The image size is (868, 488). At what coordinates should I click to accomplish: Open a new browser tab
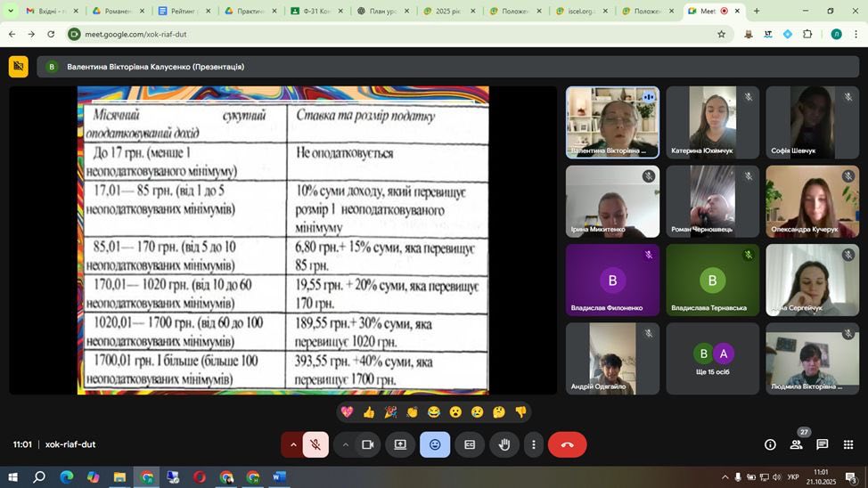click(x=757, y=11)
